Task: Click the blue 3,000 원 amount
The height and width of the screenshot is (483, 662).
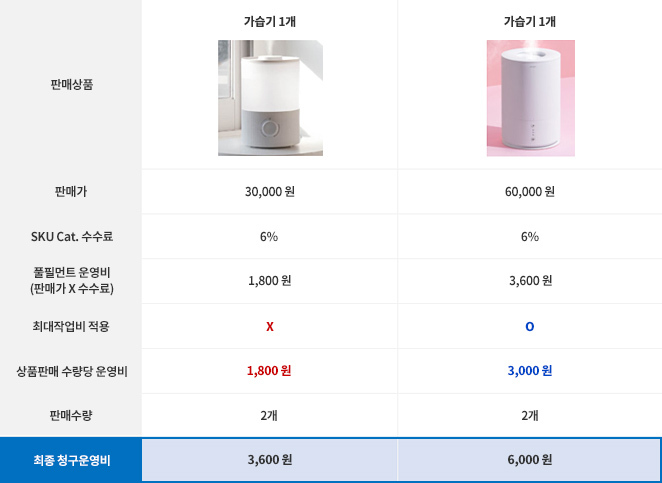Action: coord(530,371)
